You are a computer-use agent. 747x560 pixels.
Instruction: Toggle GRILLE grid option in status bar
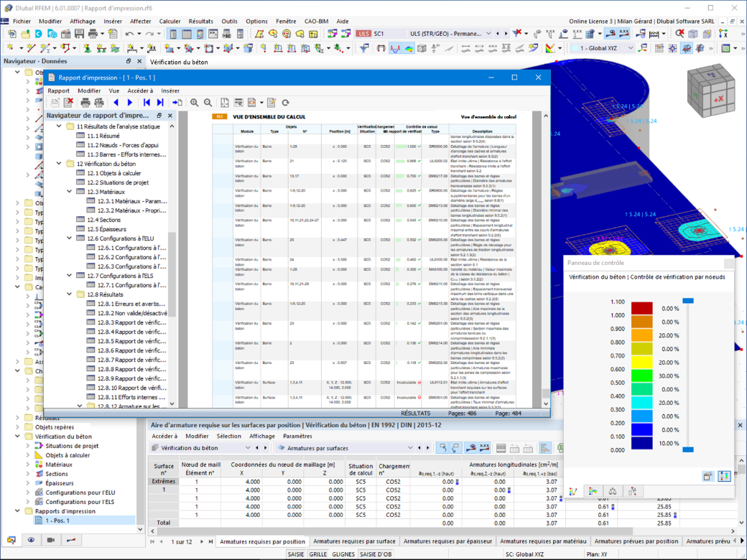point(317,554)
